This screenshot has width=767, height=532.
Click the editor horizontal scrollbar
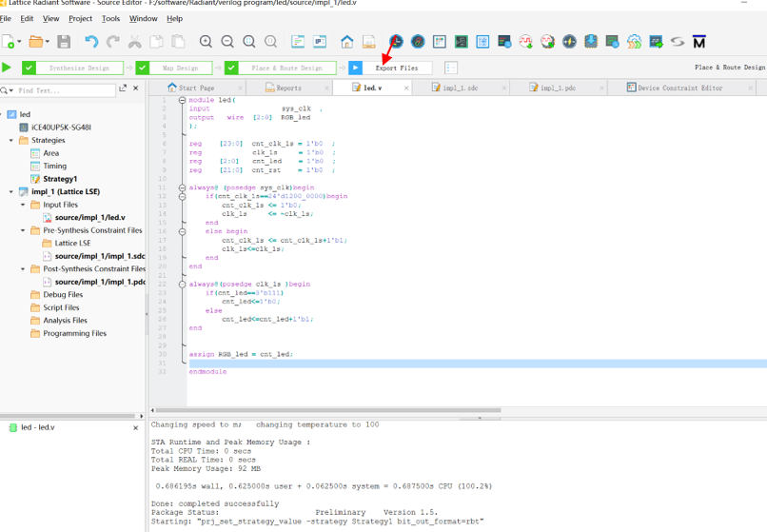tap(327, 410)
